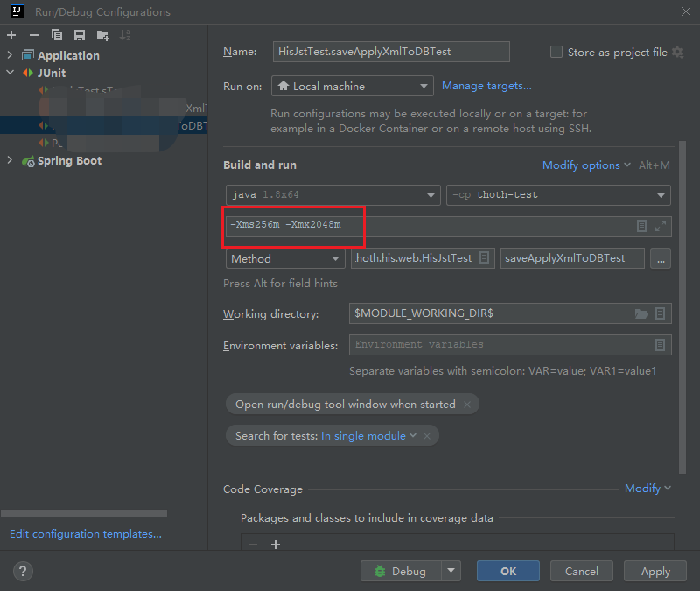The width and height of the screenshot is (700, 591).
Task: Browse methods with the ellipsis button
Action: click(661, 258)
